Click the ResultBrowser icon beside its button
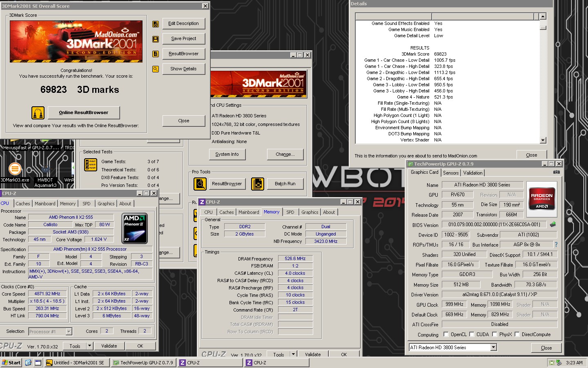Screen dimensions: 588x368 point(156,54)
